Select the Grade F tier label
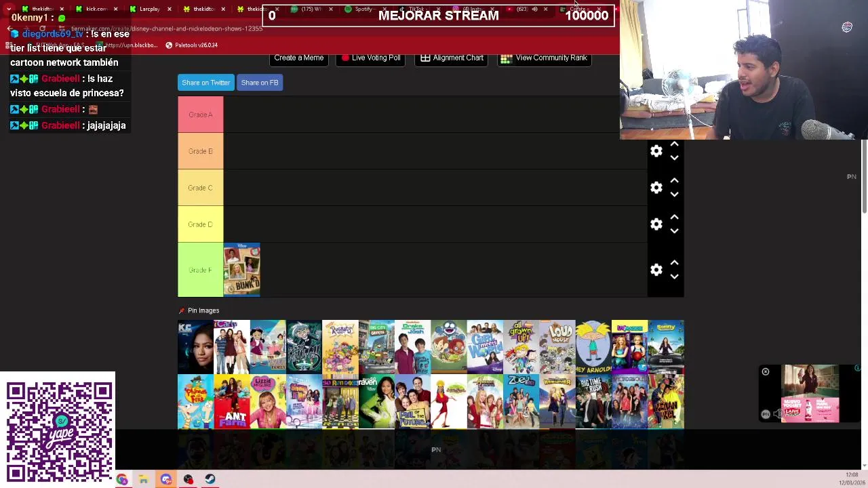The image size is (868, 488). tap(200, 270)
